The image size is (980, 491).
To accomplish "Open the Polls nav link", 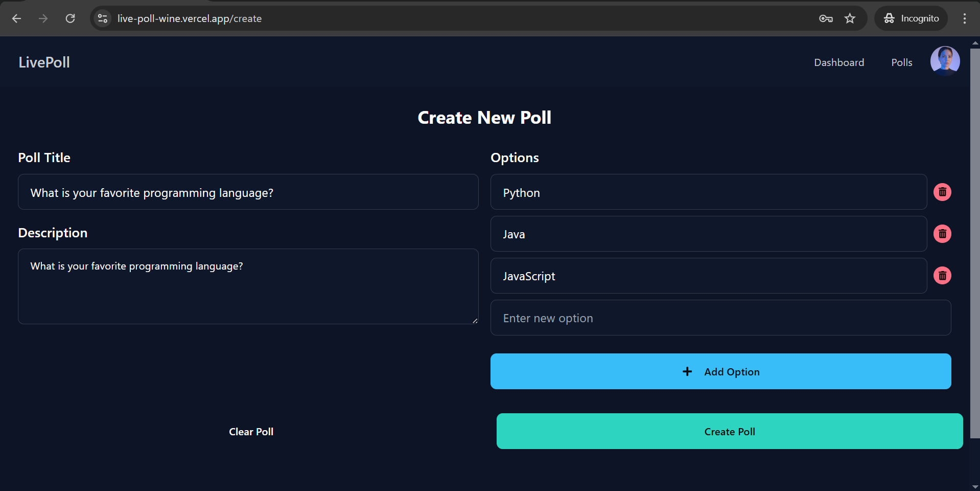I will tap(901, 62).
